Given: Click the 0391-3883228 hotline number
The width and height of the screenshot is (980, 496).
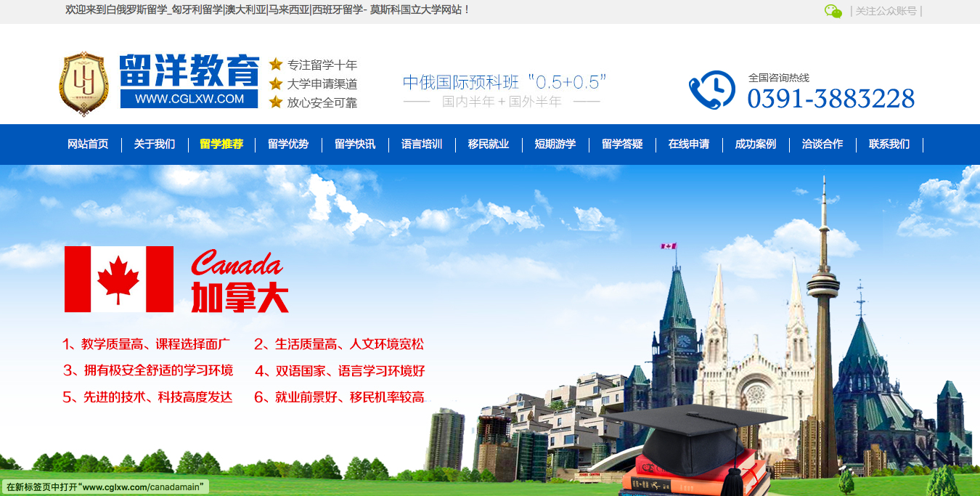Looking at the screenshot, I should click(x=830, y=99).
